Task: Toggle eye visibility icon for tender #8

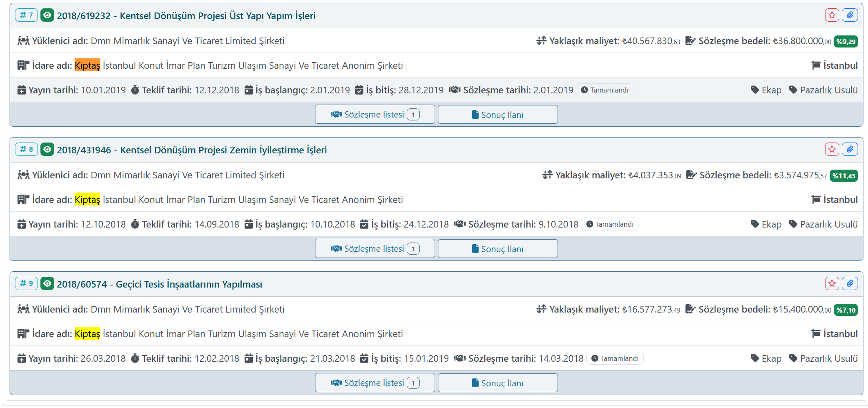Action: coord(48,150)
